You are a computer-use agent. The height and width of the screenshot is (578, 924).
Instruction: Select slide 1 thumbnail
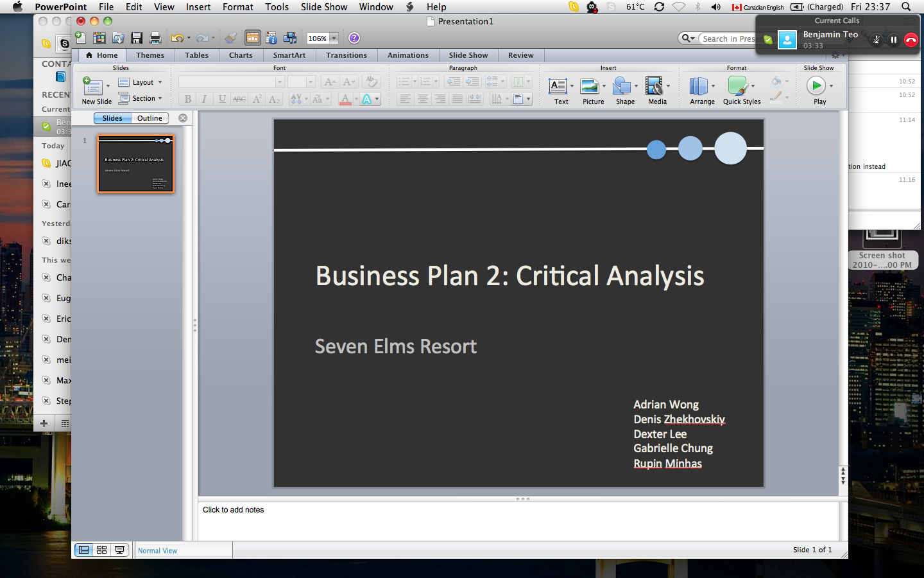[135, 164]
